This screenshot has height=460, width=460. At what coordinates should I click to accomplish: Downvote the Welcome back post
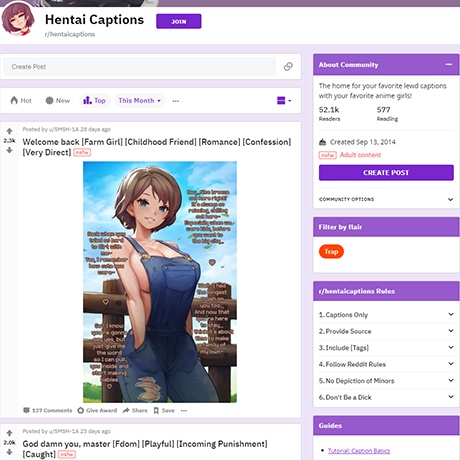(9, 150)
